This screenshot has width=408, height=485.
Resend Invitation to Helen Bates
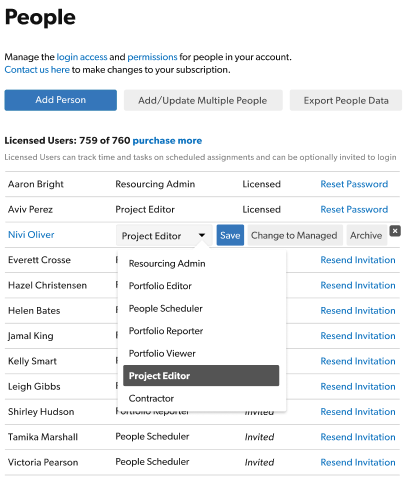click(x=358, y=311)
